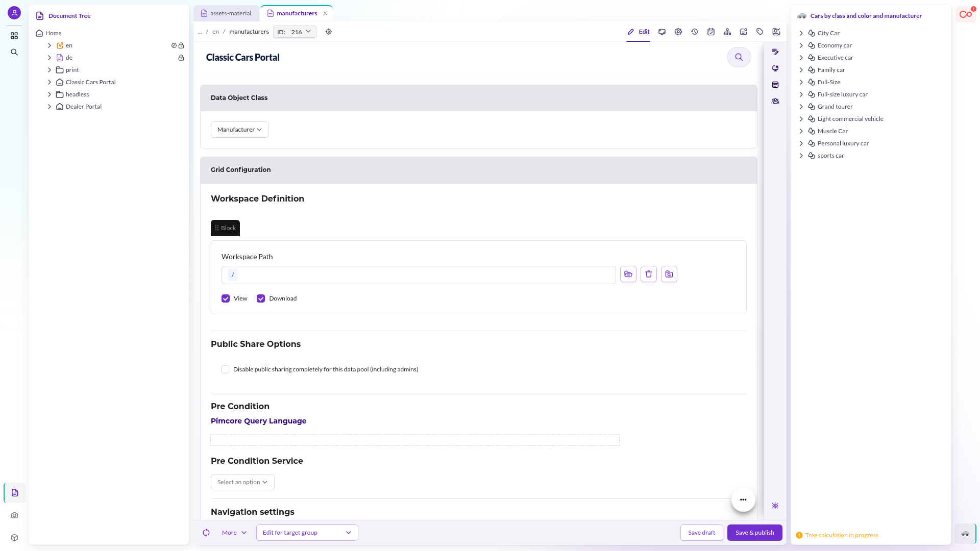Screen dimensions: 980x551
Task: Locate document in tree via target icon
Action: (329, 32)
